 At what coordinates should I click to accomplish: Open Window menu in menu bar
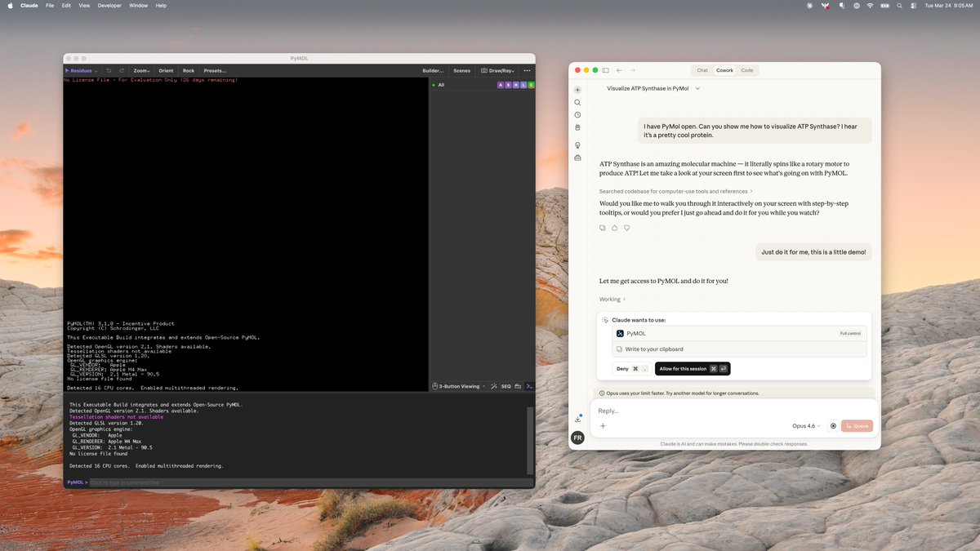pos(139,5)
